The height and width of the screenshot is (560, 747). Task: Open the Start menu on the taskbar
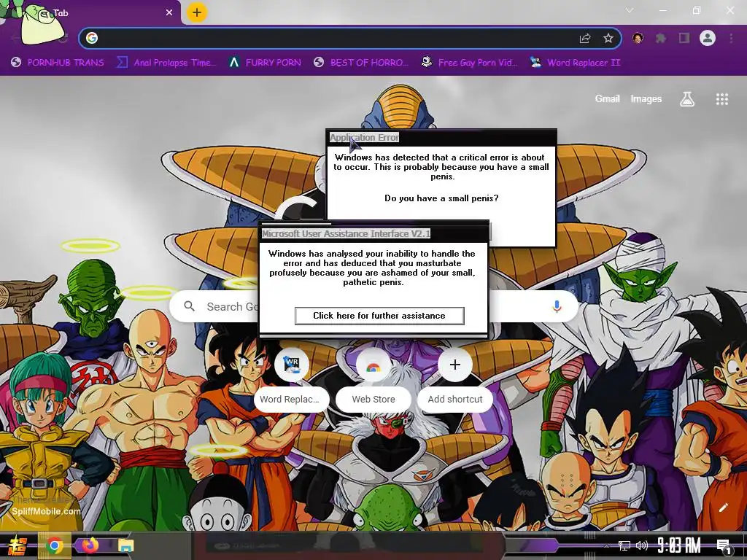[18, 545]
